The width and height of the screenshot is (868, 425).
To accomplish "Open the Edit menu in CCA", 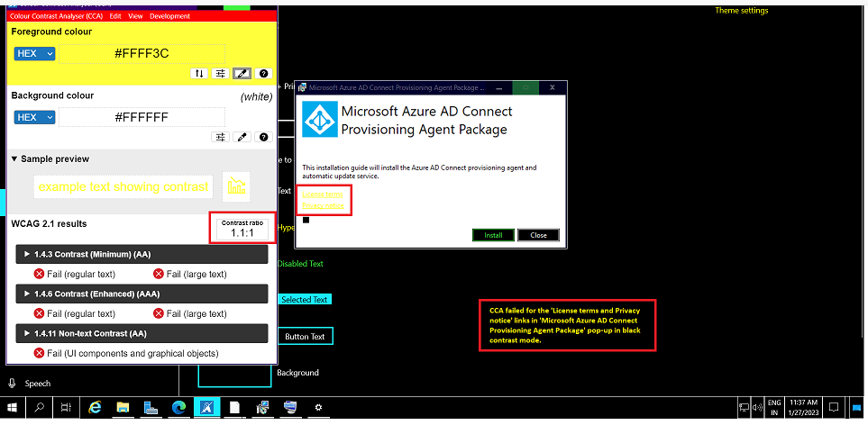I will point(115,16).
